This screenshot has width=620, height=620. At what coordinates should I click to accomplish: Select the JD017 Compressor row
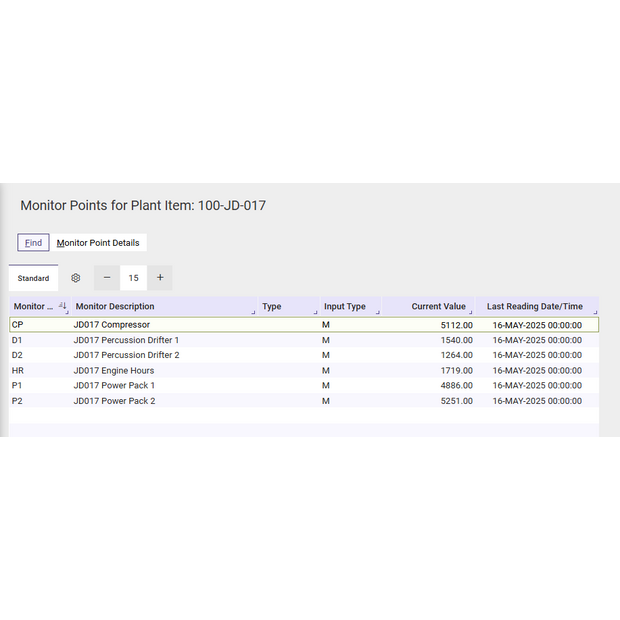coord(111,325)
